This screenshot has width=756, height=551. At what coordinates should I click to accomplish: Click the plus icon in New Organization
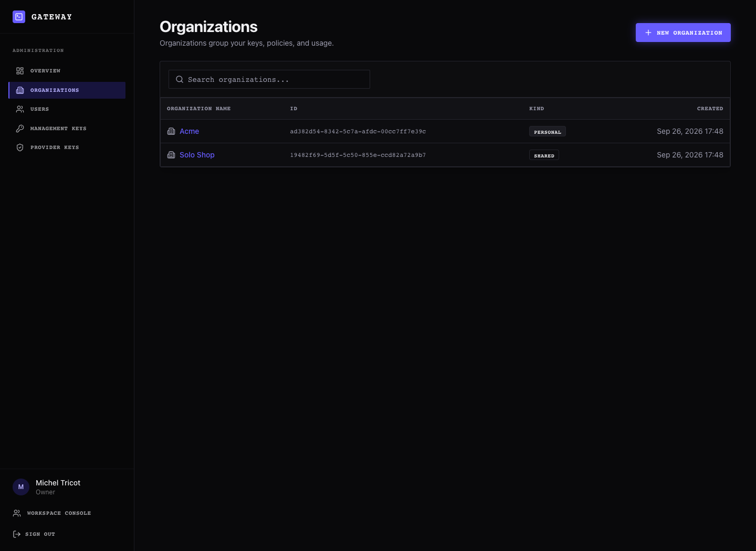coord(648,33)
